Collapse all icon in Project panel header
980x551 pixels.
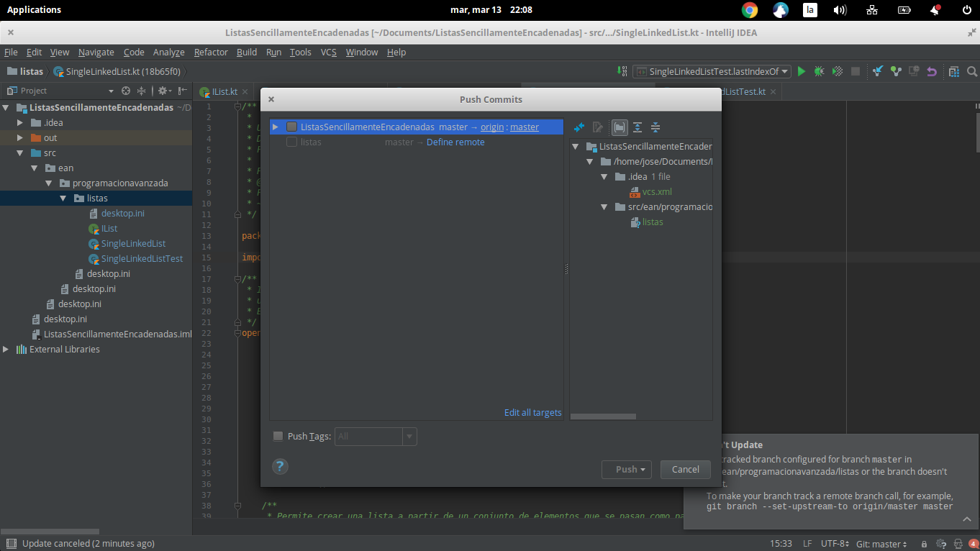tap(142, 91)
